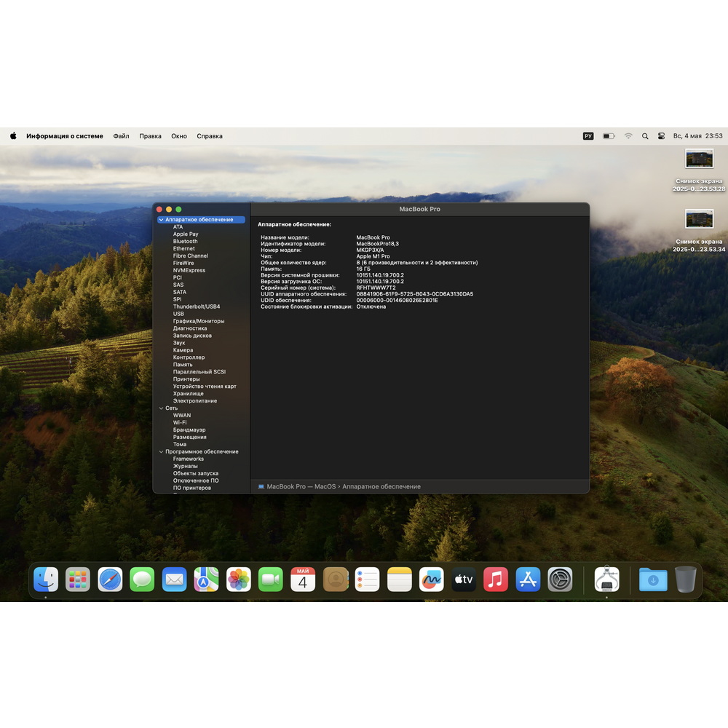Viewport: 728px width, 728px height.
Task: Open the Apple TV app
Action: click(x=464, y=579)
